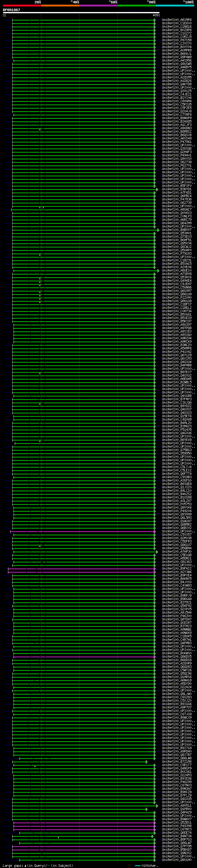
Task: Select label UniRef100_O22424
Action: pyautogui.click(x=177, y=687)
